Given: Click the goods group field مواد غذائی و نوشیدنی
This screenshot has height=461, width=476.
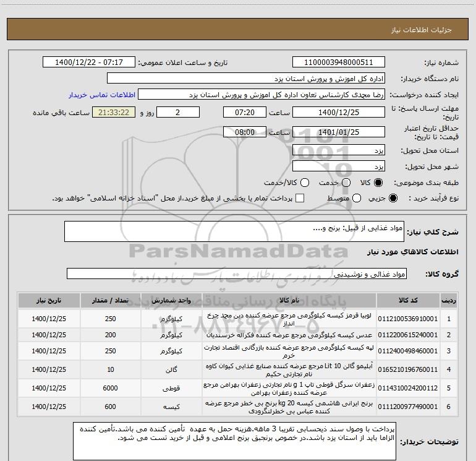Looking at the screenshot, I should point(237,274).
